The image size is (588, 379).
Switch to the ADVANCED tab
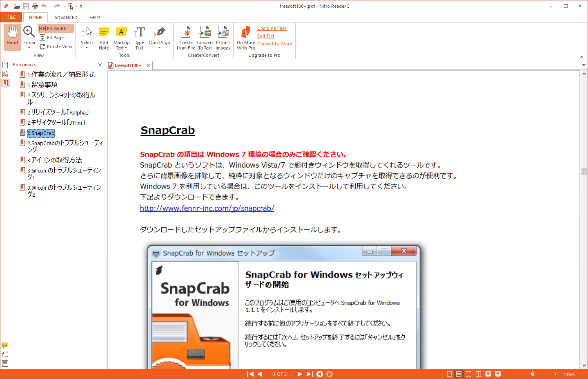[66, 18]
